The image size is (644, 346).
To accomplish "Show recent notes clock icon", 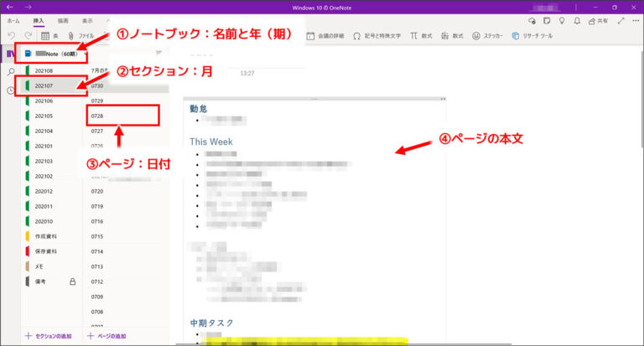I will point(11,90).
